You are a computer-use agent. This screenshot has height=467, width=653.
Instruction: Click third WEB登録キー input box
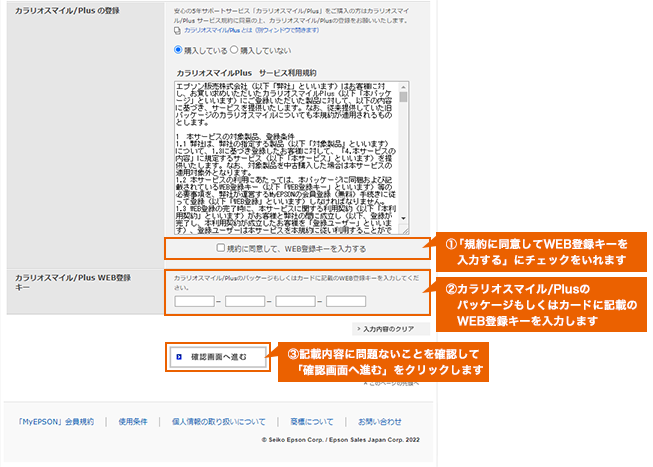(x=295, y=301)
